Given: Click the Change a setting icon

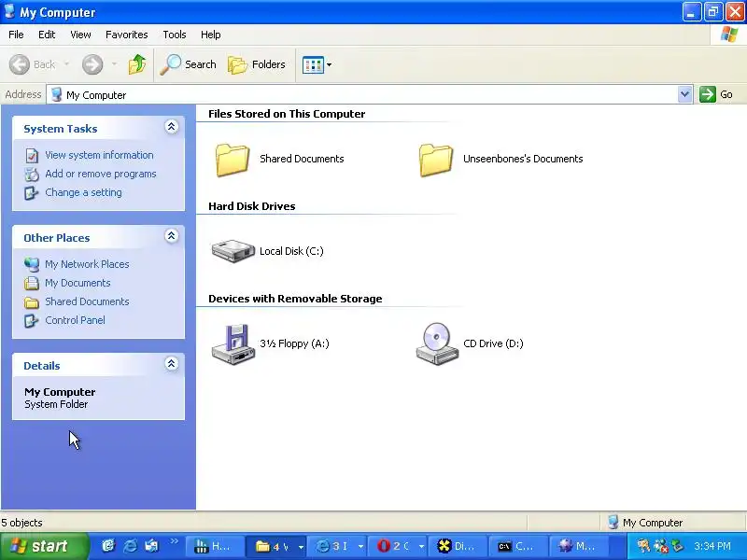Looking at the screenshot, I should tap(32, 193).
